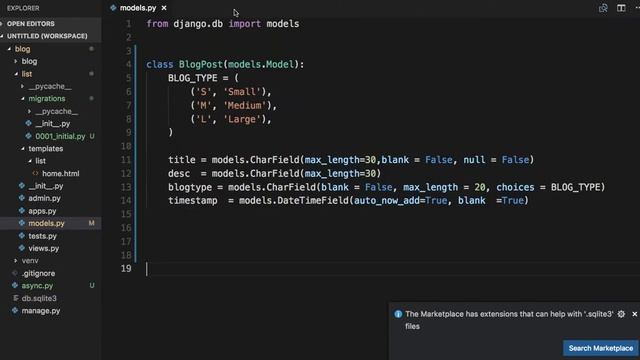Click Python icon beside 0001_initial.py

(29, 136)
